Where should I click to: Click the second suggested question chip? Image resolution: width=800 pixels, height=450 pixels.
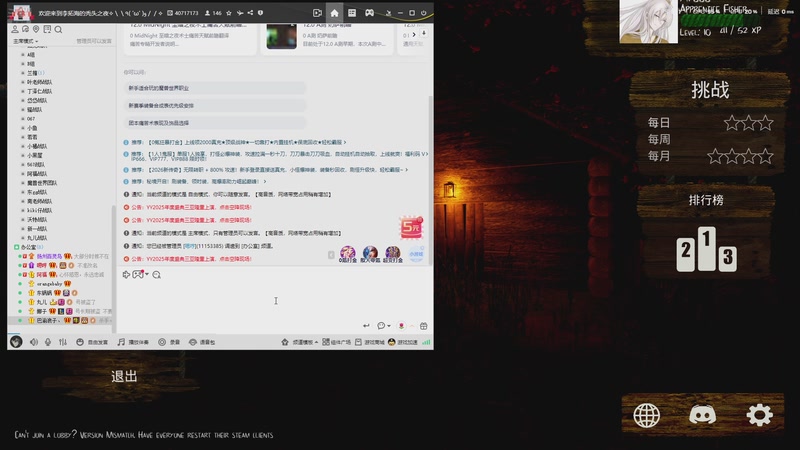(x=215, y=106)
